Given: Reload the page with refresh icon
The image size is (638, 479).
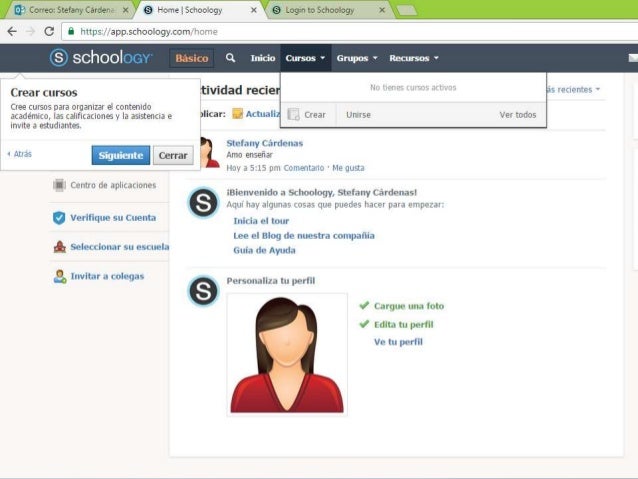Looking at the screenshot, I should (x=49, y=31).
